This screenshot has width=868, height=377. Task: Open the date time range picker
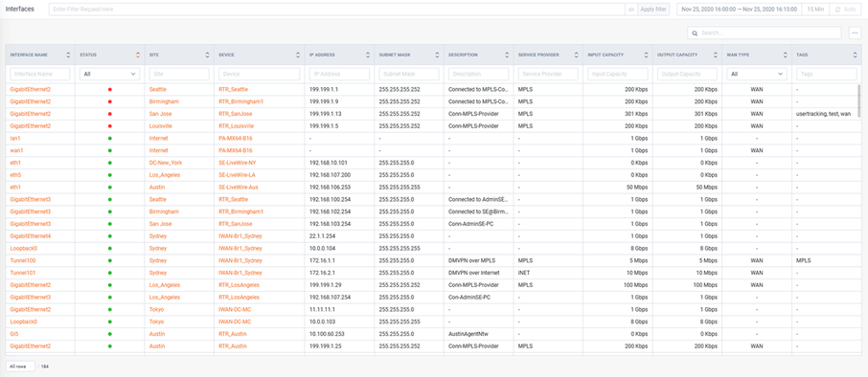pos(739,10)
